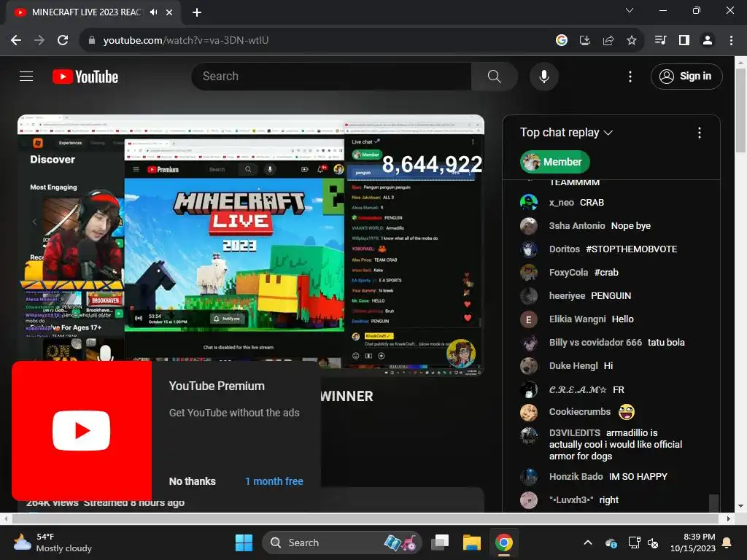
Task: Open a new browser tab
Action: tap(197, 12)
